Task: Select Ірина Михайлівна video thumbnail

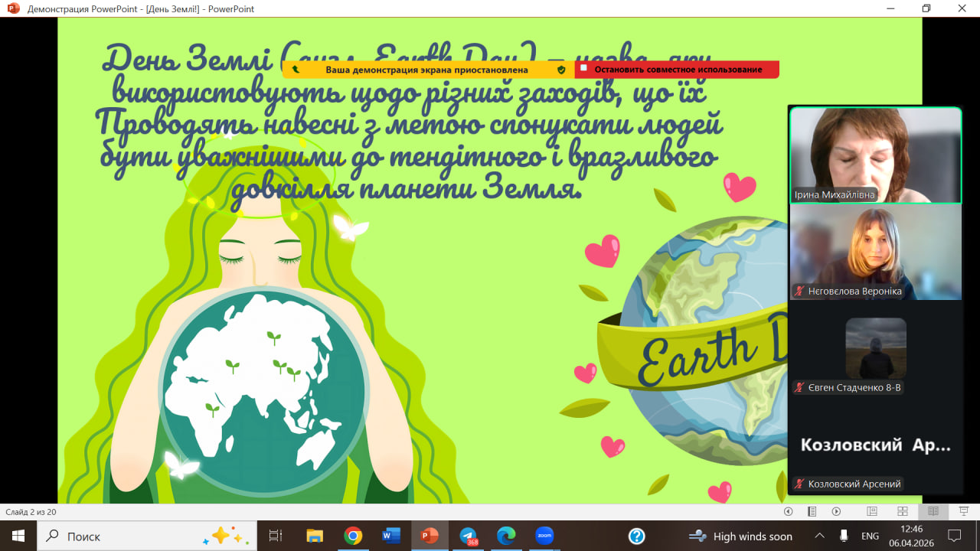Action: pyautogui.click(x=875, y=155)
